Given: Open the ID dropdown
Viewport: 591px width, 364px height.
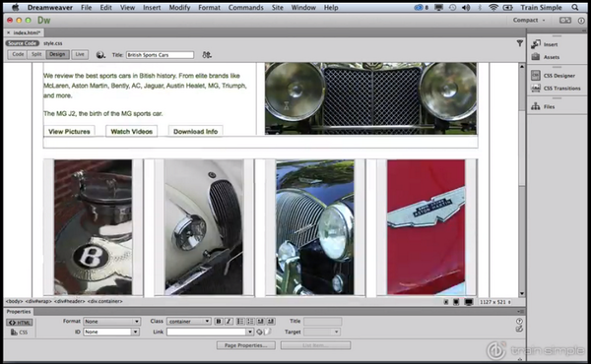Looking at the screenshot, I should click(110, 332).
